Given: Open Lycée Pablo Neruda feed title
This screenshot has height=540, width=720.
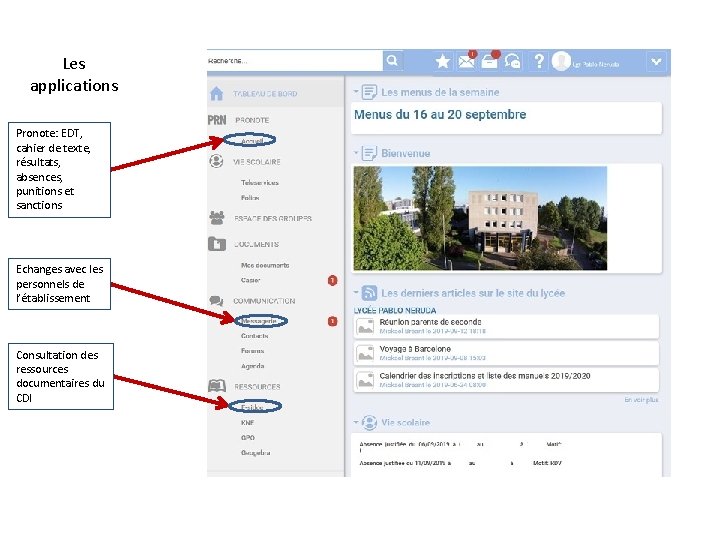Looking at the screenshot, I should (x=395, y=310).
